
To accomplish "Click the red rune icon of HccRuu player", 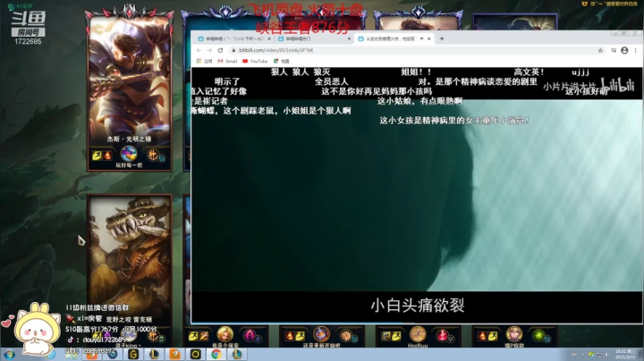I will point(443,336).
